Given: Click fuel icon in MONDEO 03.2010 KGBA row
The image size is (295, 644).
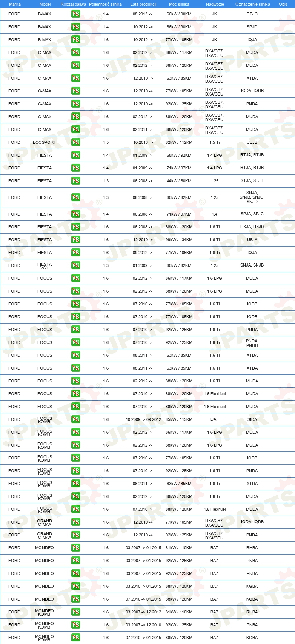Looking at the screenshot, I should click(x=76, y=586).
